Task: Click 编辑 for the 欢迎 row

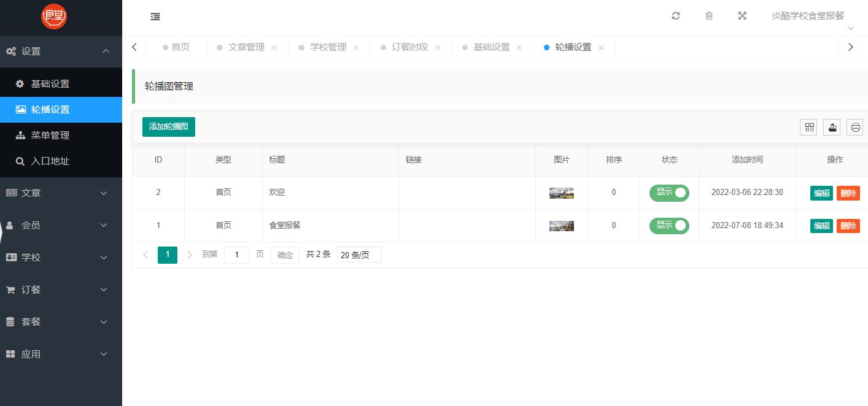Action: 821,193
